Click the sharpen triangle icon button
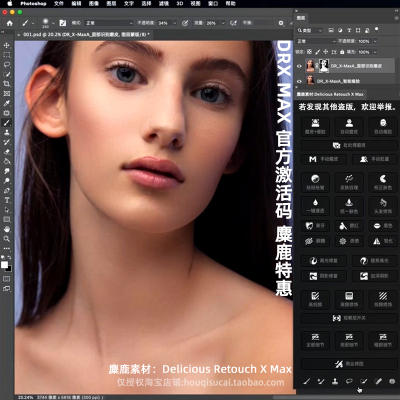400x400 pixels. tap(383, 241)
